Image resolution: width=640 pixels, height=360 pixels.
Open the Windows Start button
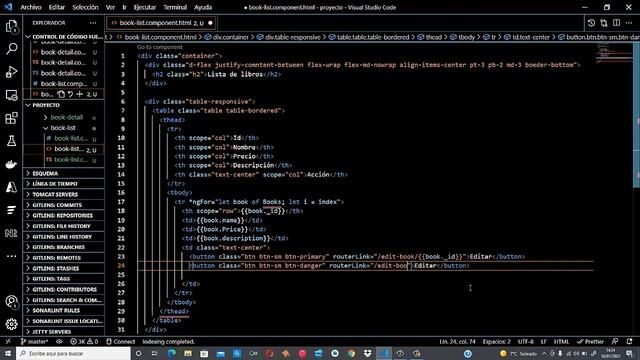tap(8, 353)
